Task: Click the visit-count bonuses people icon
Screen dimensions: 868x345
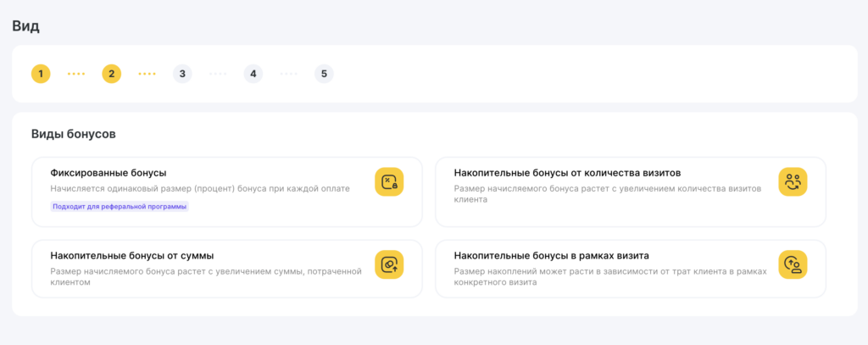Action: click(793, 182)
